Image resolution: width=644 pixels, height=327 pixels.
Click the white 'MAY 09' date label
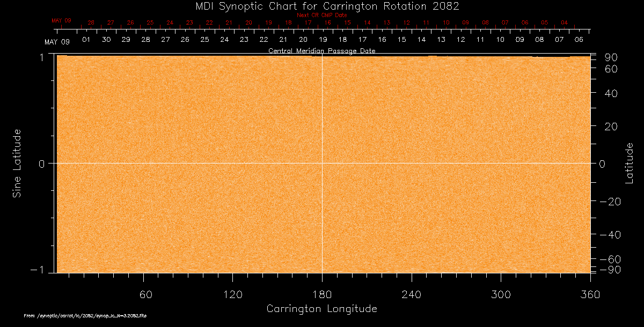point(57,42)
